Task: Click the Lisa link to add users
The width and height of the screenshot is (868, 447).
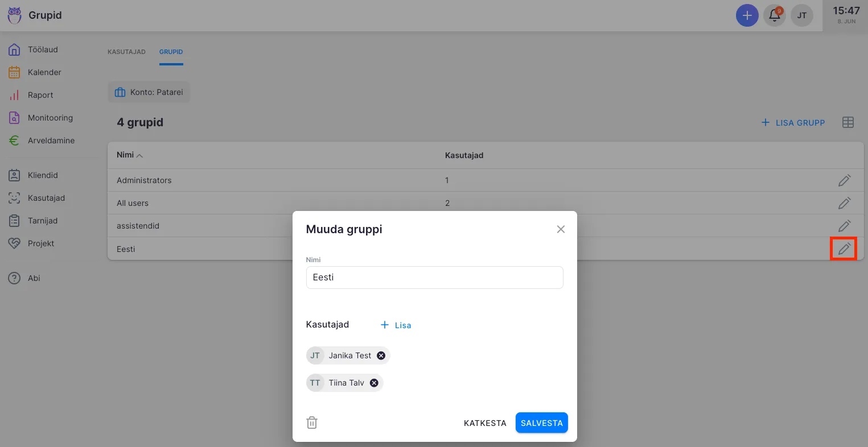Action: pyautogui.click(x=396, y=325)
